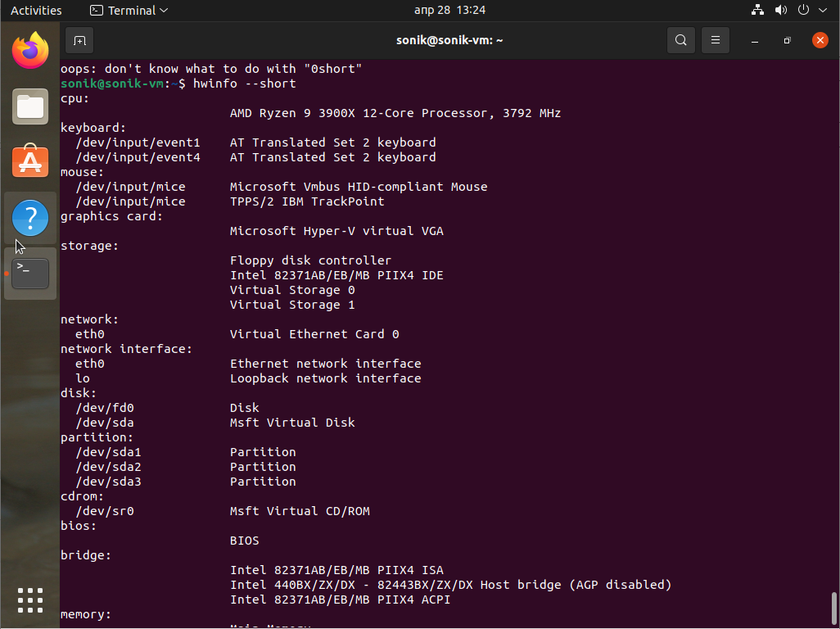Click the volume speaker icon
Image resolution: width=840 pixels, height=629 pixels.
[x=780, y=11]
